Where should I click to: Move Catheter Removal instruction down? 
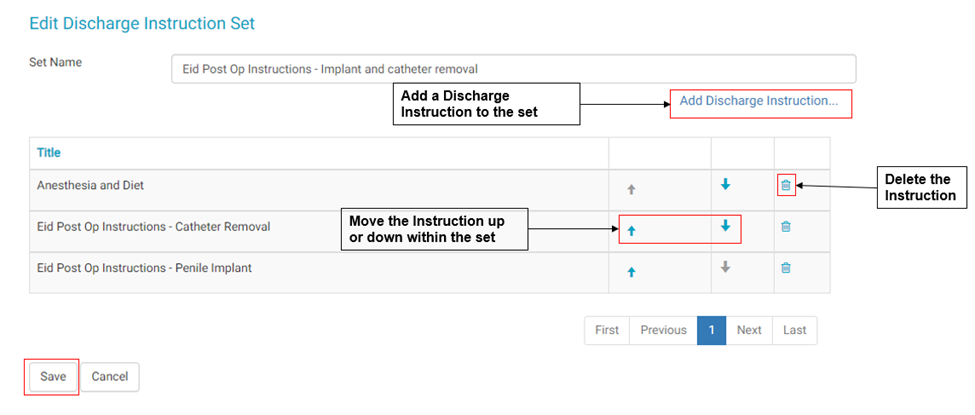tap(726, 227)
